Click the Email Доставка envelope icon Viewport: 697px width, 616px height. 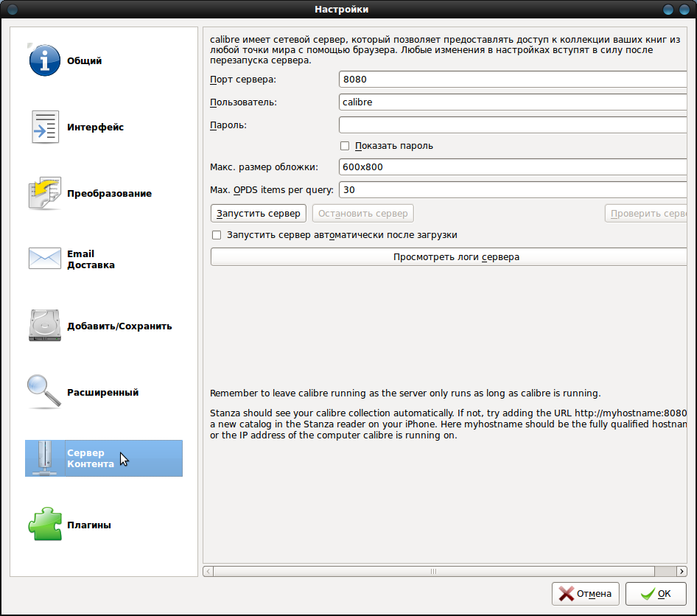point(44,259)
